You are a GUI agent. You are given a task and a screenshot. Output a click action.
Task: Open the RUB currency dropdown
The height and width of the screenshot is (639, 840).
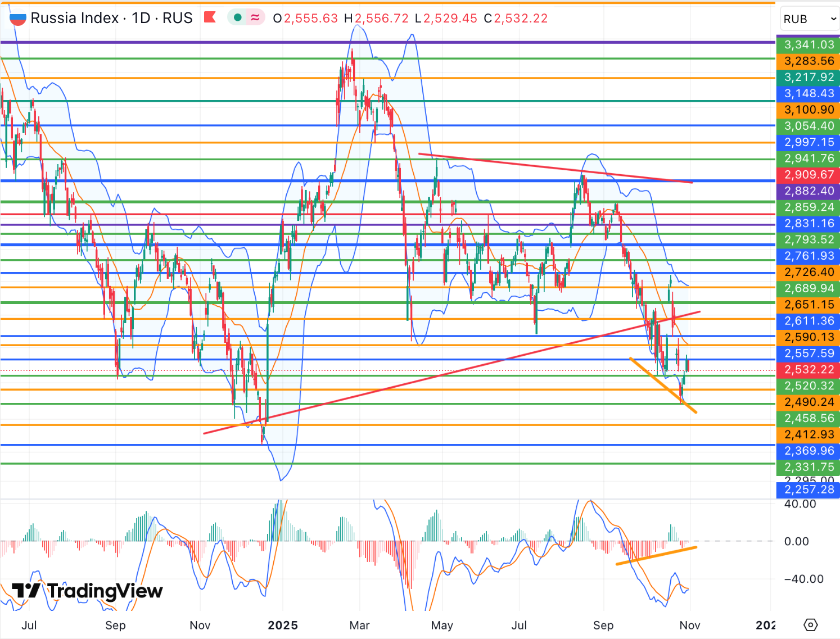(x=809, y=19)
